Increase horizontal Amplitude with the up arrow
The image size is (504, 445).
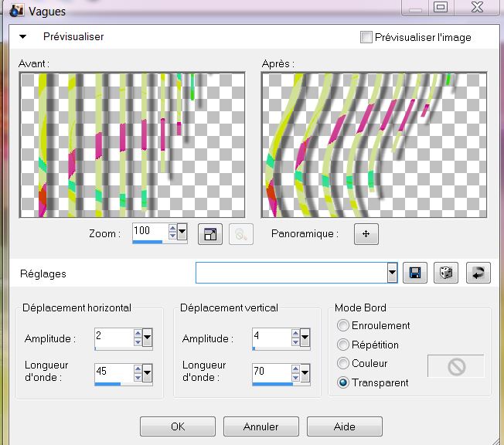click(138, 333)
